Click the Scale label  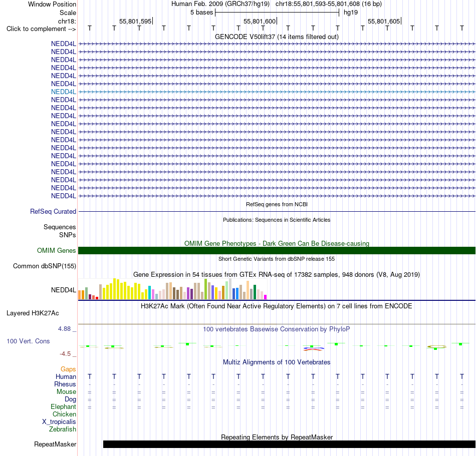point(68,13)
